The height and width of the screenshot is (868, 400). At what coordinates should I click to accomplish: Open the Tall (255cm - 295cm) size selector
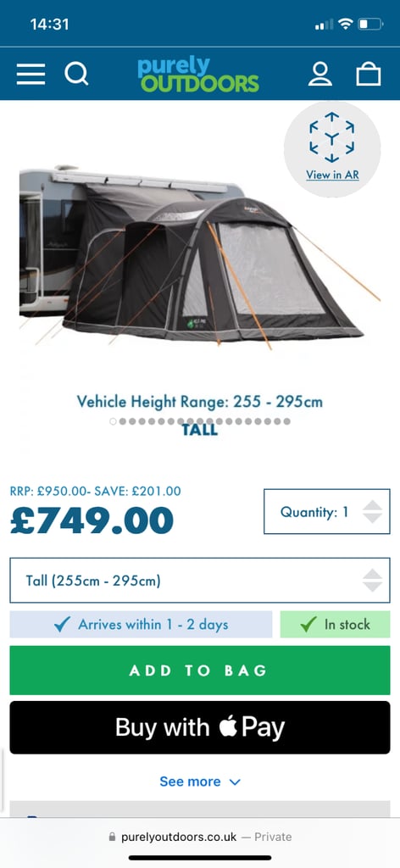pyautogui.click(x=200, y=580)
